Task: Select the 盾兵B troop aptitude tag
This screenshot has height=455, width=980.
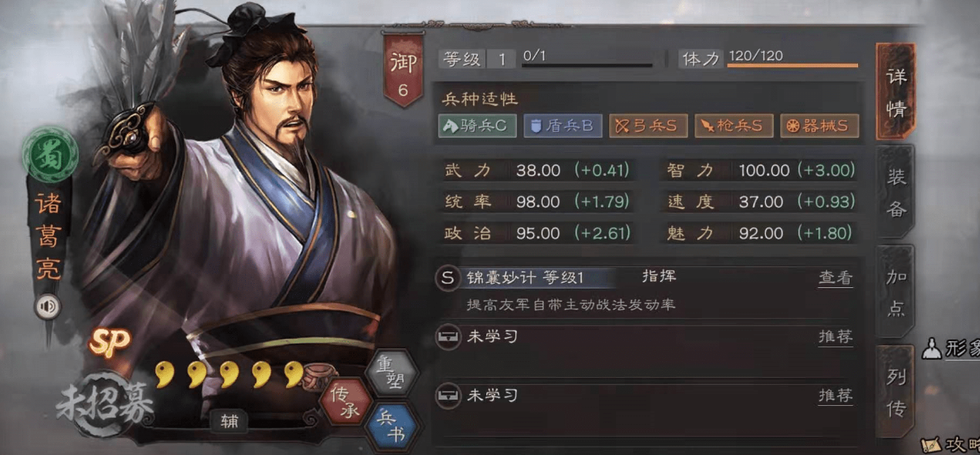Action: tap(562, 126)
